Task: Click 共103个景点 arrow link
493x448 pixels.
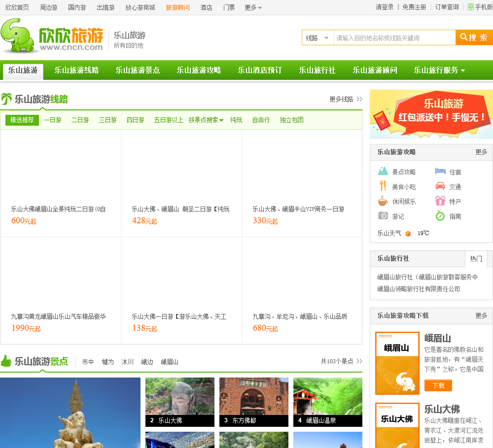Action: click(342, 361)
